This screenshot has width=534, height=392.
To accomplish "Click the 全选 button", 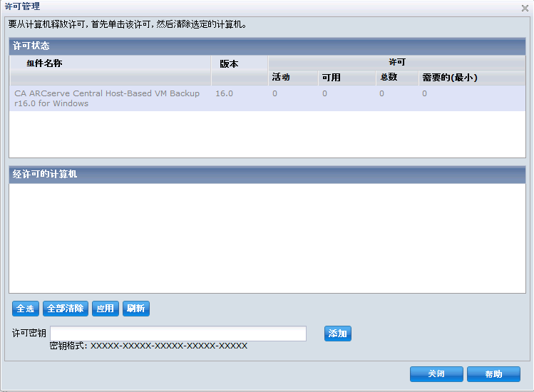I will click(26, 309).
